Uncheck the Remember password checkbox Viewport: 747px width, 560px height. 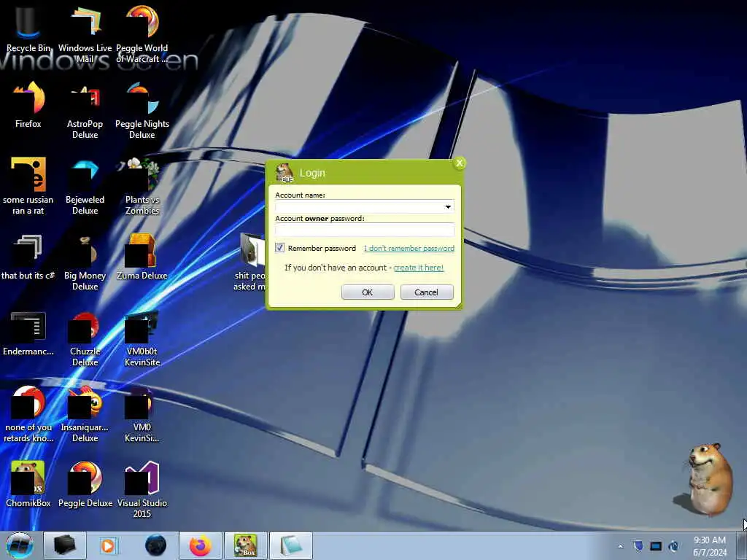[279, 248]
